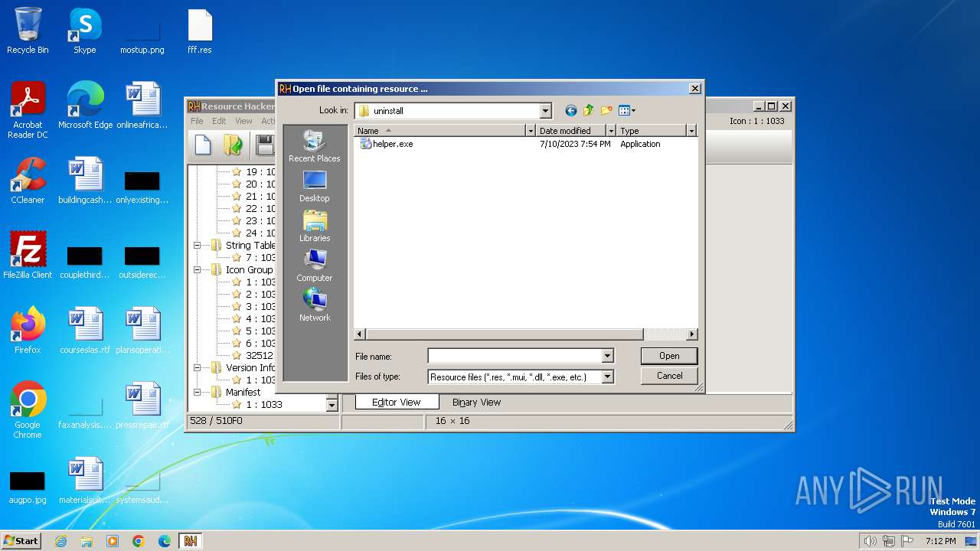This screenshot has height=551, width=980.
Task: Click the taskbar volume speaker icon
Action: 870,541
